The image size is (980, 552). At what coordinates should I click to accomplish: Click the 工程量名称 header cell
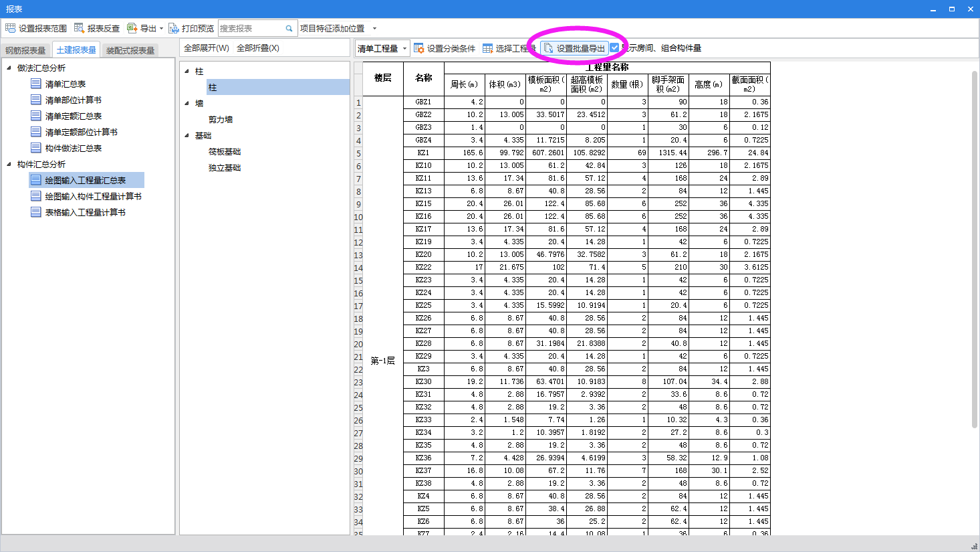[608, 68]
